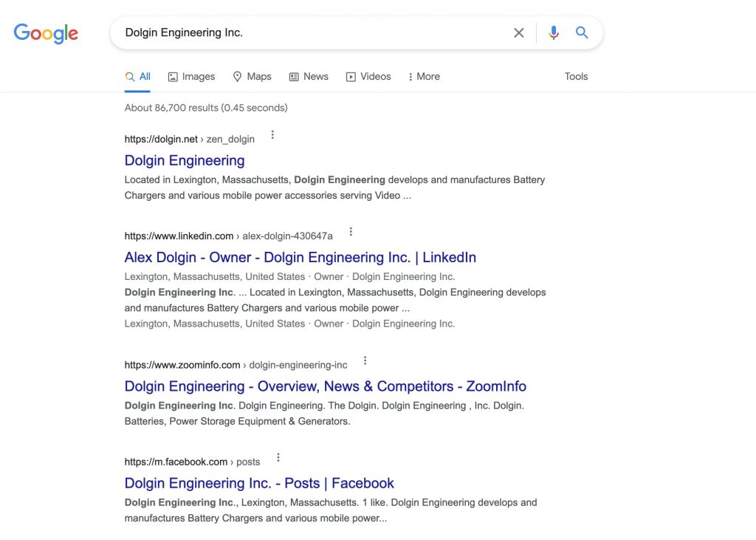
Task: Open Google homepage via the Google logo
Action: pos(46,33)
